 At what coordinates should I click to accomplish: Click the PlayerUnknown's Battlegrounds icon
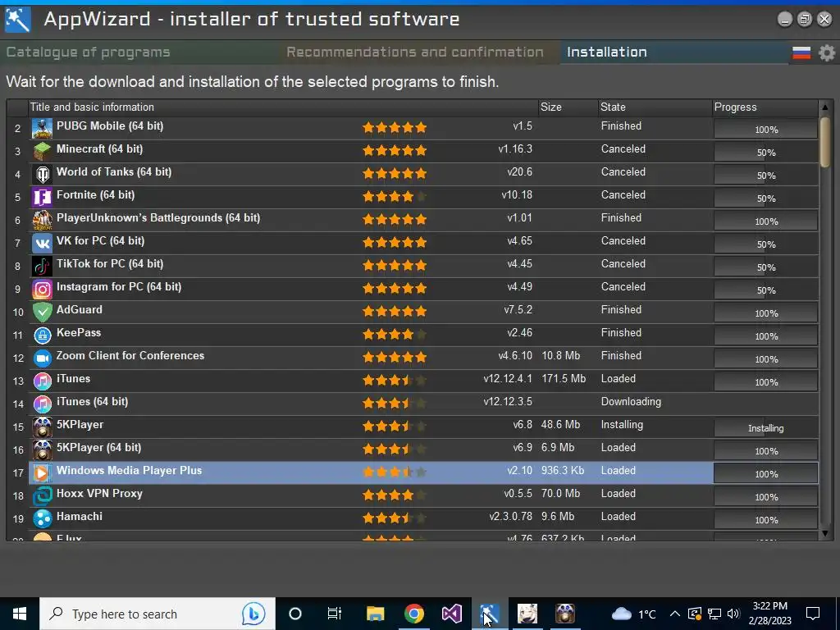(43, 220)
